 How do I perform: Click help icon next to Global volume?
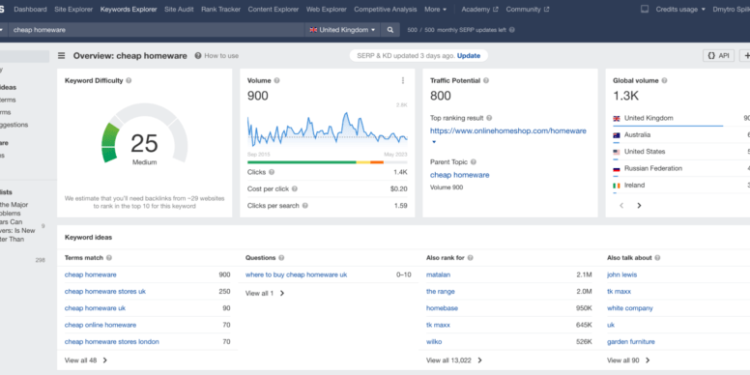(x=664, y=81)
